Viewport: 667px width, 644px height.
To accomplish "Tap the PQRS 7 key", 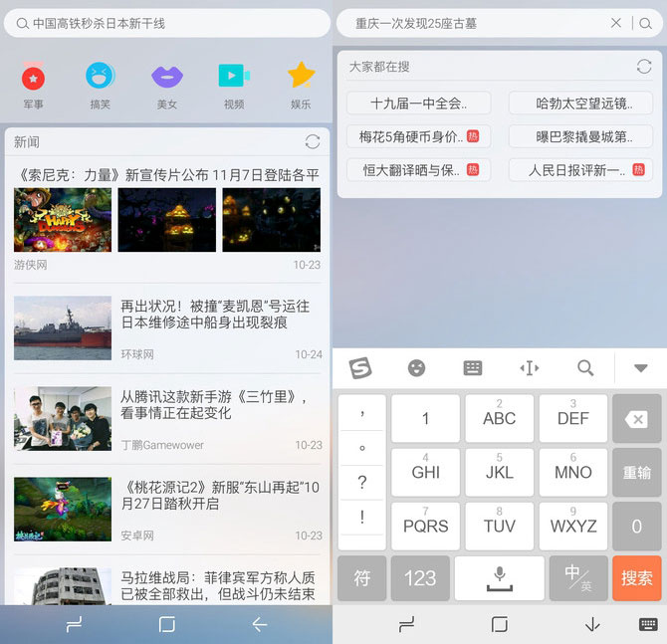I will pyautogui.click(x=425, y=527).
